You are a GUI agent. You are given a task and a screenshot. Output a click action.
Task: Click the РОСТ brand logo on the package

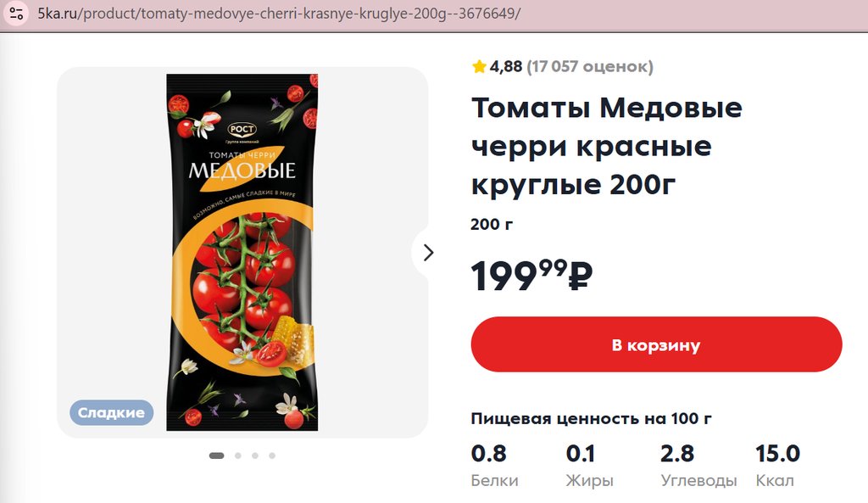click(242, 129)
